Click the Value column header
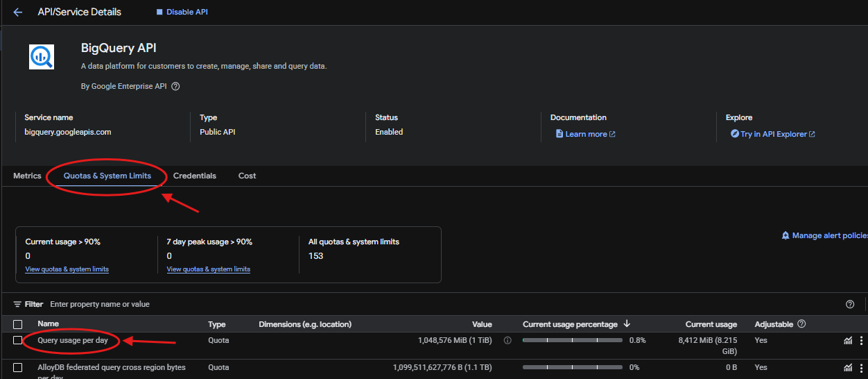 482,324
